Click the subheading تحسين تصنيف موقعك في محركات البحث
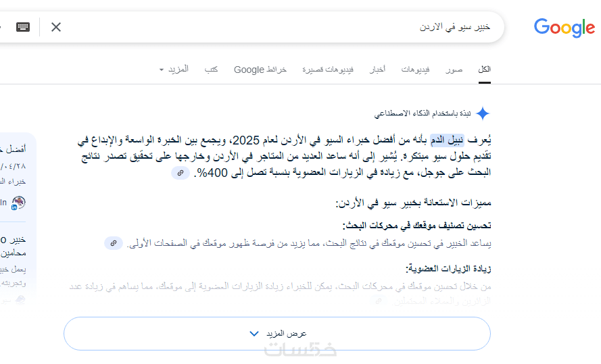Screen dimensions: 601x364 pyautogui.click(x=417, y=226)
